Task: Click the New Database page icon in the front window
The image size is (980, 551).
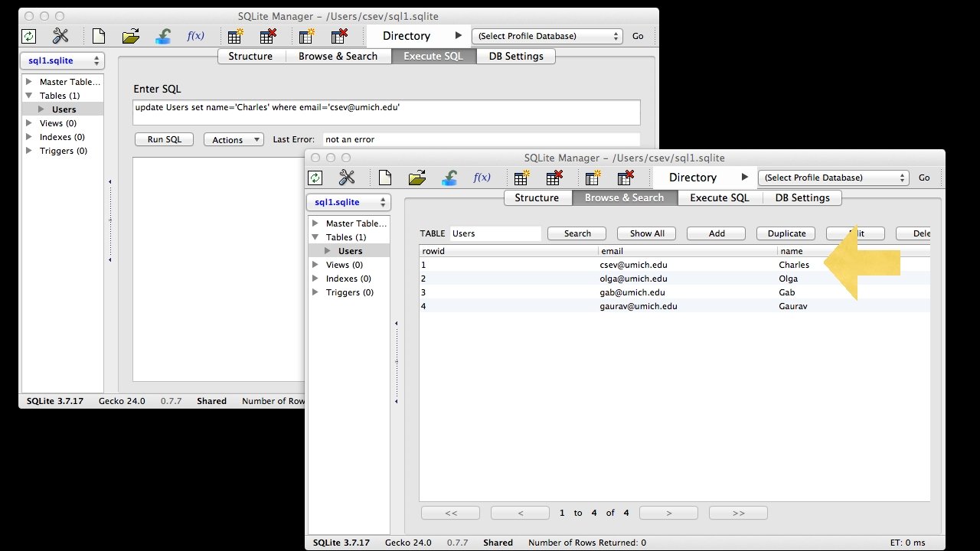Action: pos(385,178)
